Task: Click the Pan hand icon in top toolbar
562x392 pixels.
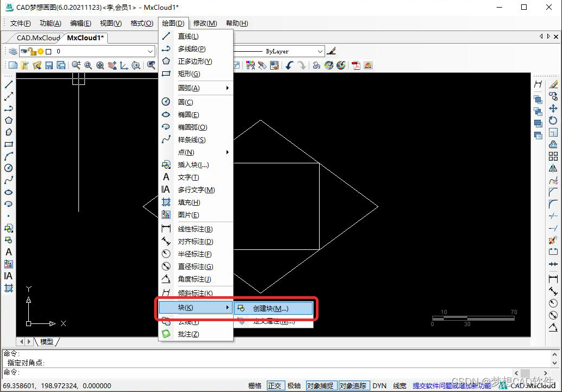Action: [112, 65]
